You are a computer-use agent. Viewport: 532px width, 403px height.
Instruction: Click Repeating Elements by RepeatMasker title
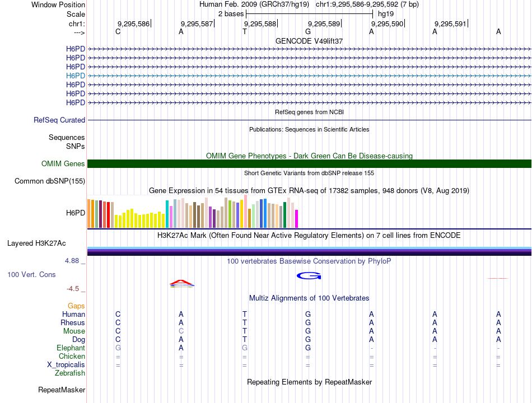[x=309, y=382]
